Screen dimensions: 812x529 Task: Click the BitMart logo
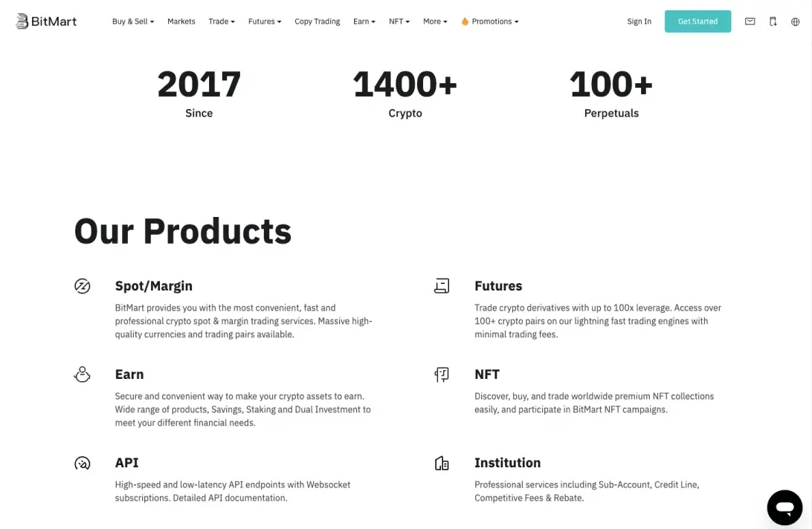pos(46,21)
